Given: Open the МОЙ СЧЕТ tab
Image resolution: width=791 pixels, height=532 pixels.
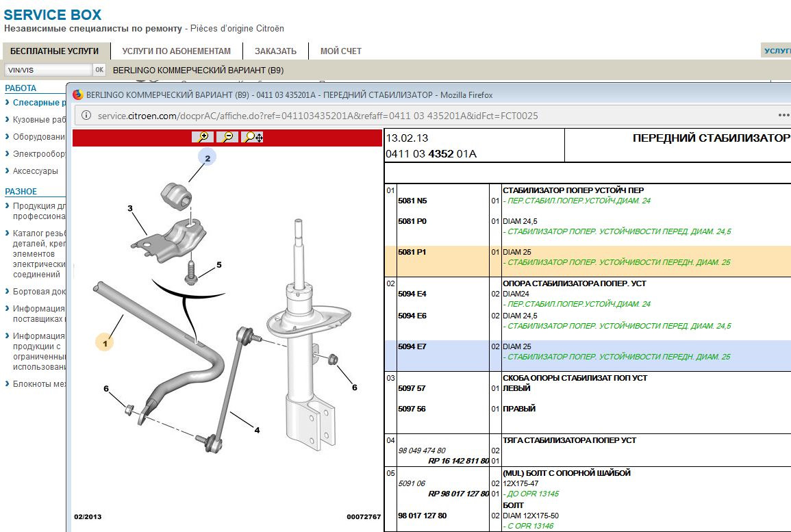Looking at the screenshot, I should pos(341,51).
